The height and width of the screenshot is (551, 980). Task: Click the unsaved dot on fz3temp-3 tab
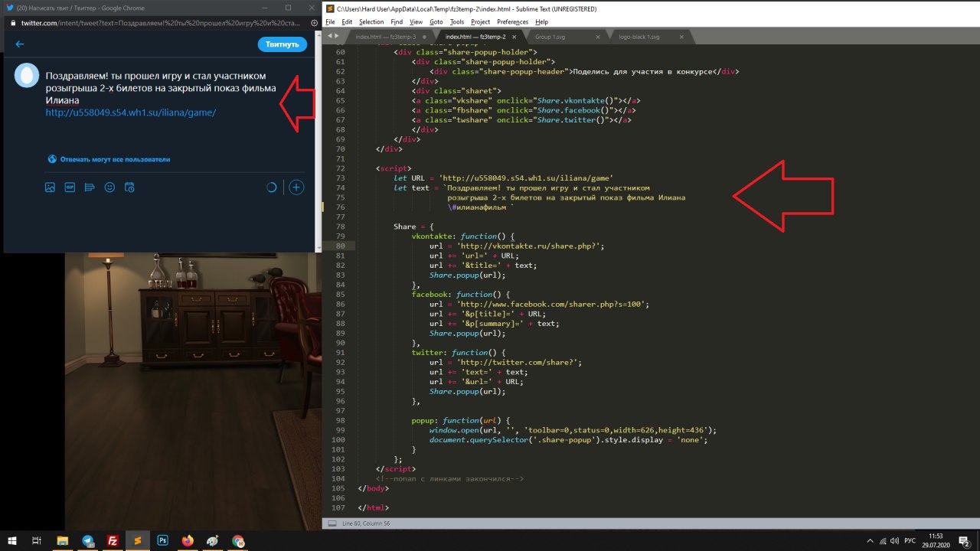[423, 37]
